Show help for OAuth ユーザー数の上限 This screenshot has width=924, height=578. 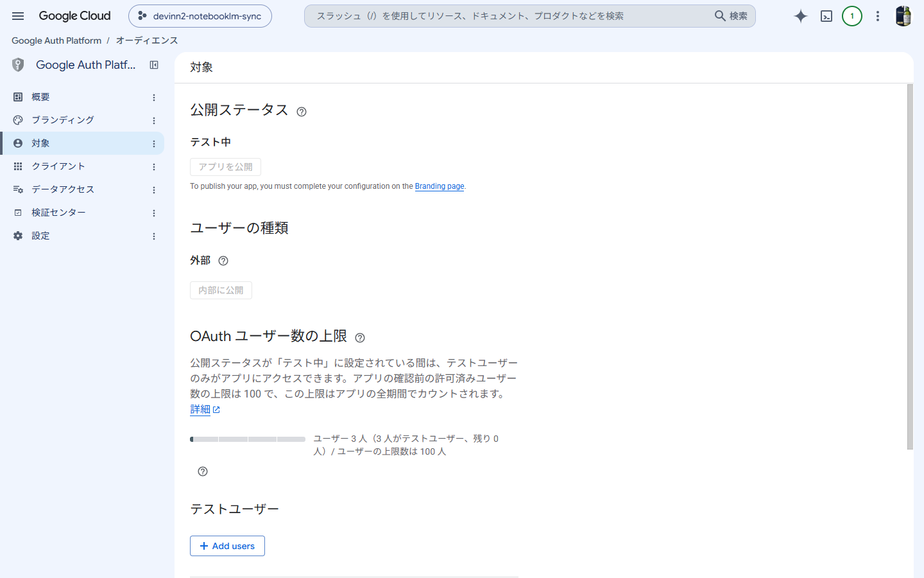click(x=360, y=338)
